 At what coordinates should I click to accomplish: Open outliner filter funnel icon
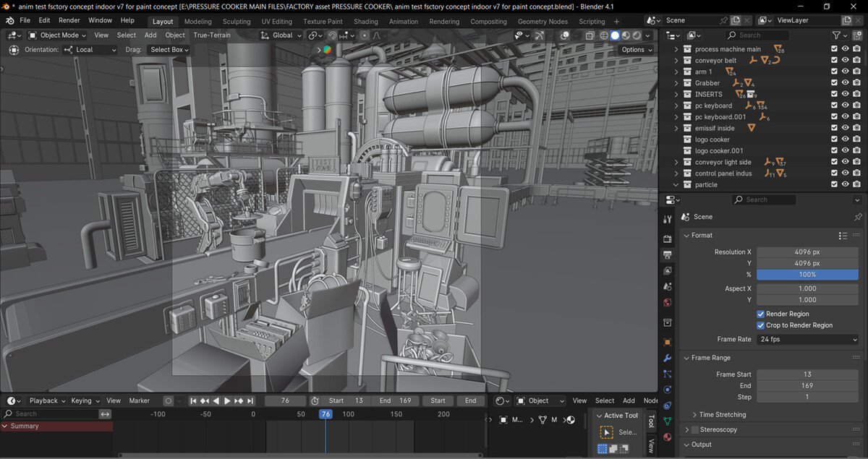[837, 35]
